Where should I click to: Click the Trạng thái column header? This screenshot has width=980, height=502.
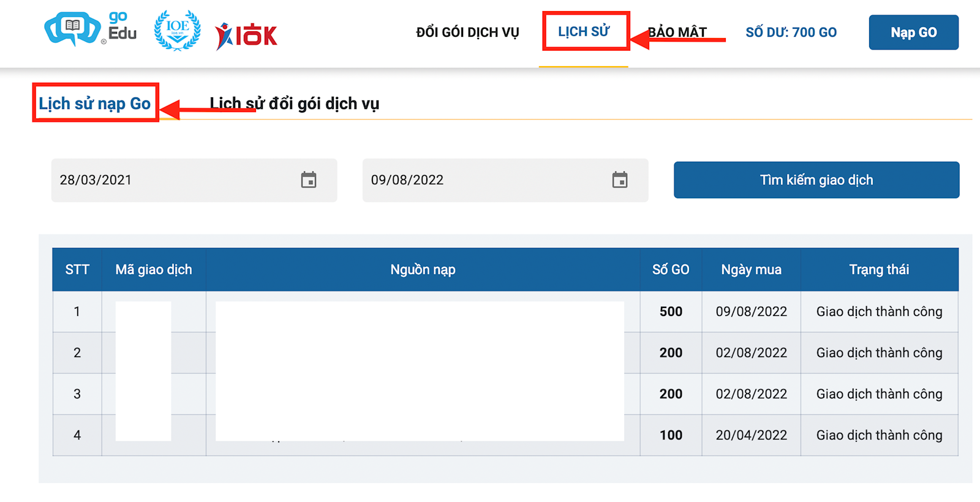(x=879, y=269)
